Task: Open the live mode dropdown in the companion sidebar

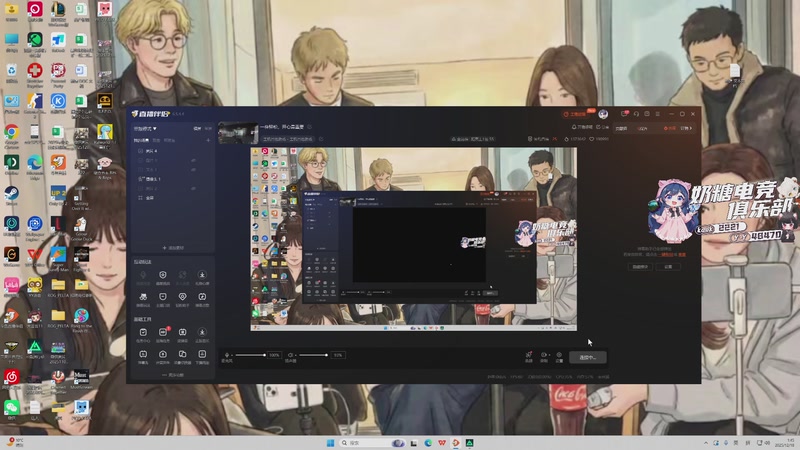Action: [x=145, y=129]
